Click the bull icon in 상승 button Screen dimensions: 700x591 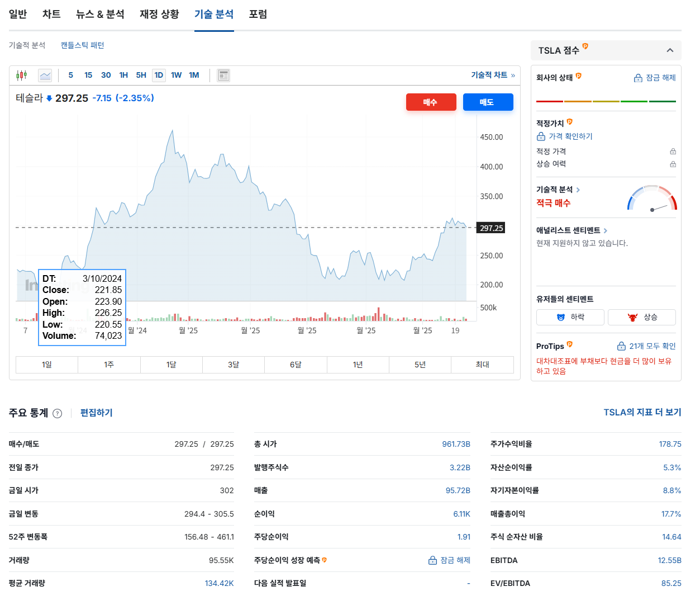tap(634, 316)
